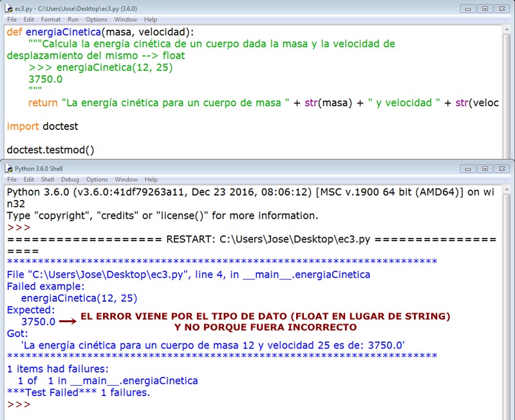The image size is (515, 420).
Task: Open the Edit menu in the editor
Action: click(28, 19)
